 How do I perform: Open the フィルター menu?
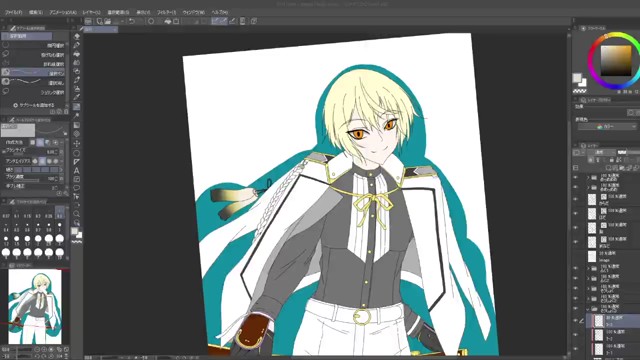pyautogui.click(x=166, y=12)
